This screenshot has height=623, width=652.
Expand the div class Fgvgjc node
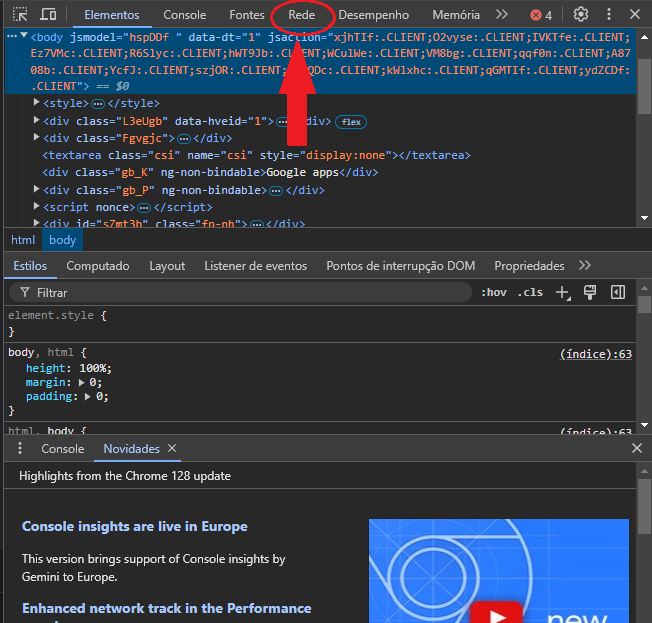tap(36, 137)
